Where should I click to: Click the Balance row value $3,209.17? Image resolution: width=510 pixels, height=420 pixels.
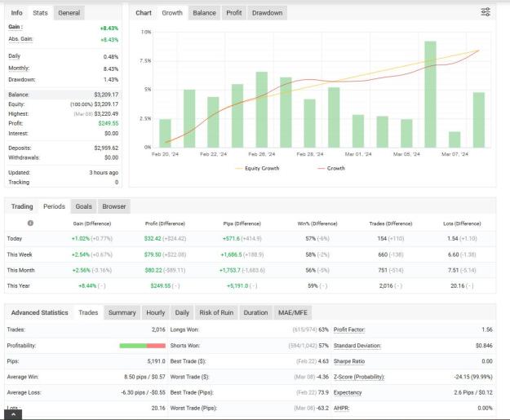coord(106,95)
